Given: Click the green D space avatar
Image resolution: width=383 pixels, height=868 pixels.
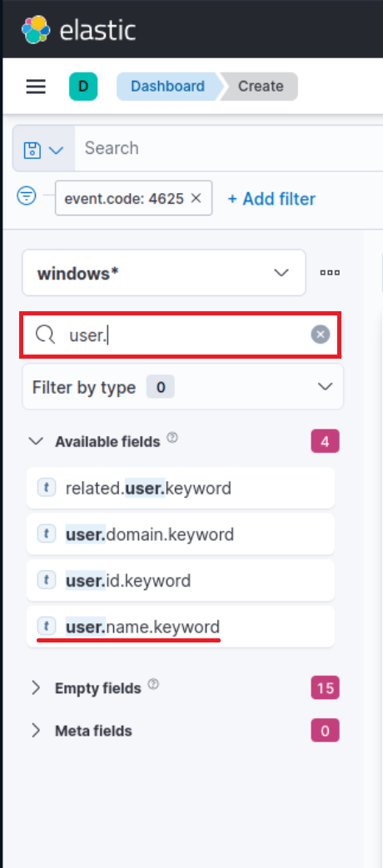Looking at the screenshot, I should click(x=83, y=87).
